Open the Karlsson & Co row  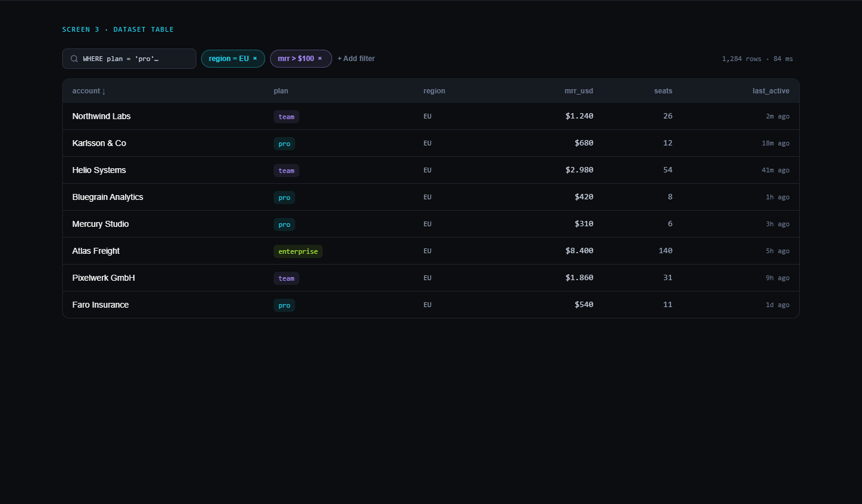coord(431,143)
